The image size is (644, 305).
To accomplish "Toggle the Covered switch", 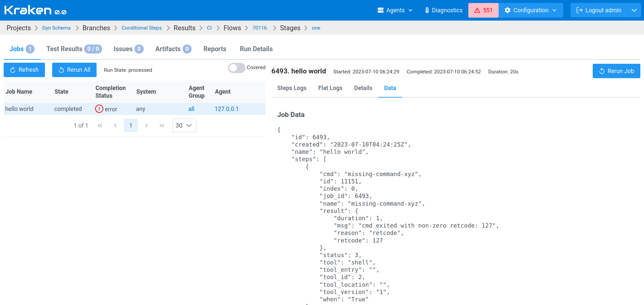I will point(237,68).
